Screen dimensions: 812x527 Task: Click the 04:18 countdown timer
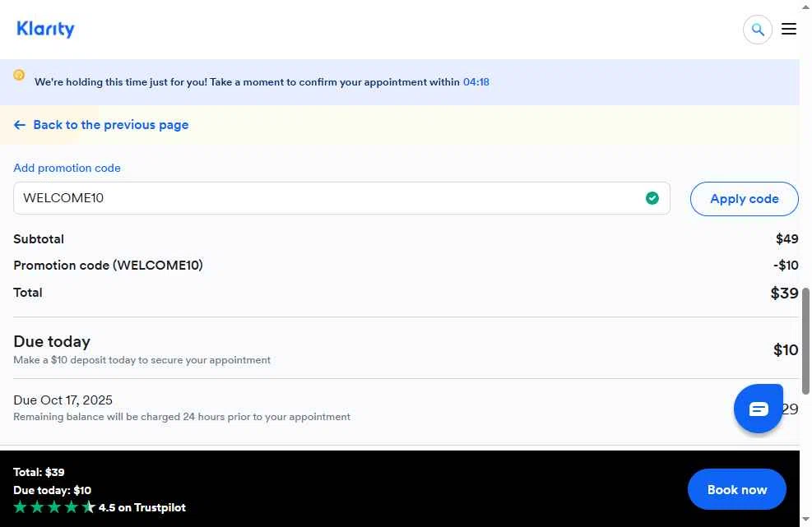pos(476,81)
